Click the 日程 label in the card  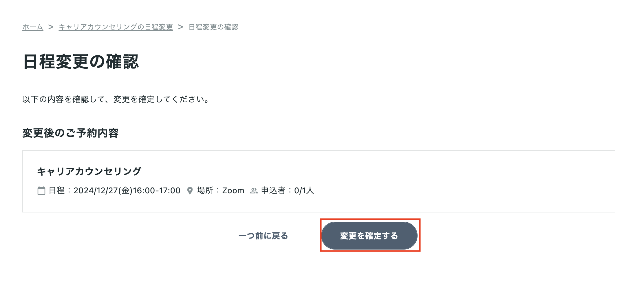pyautogui.click(x=57, y=190)
